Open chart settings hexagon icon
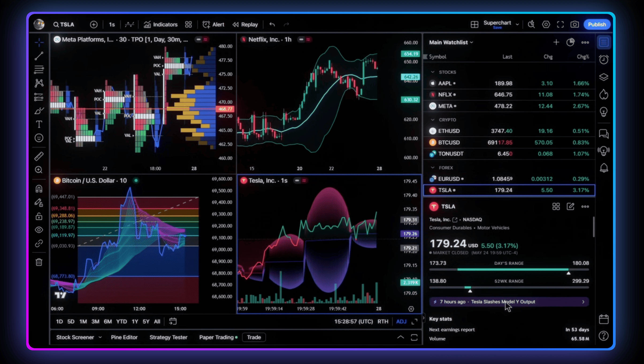Screen dimensions: 644x364 [546, 25]
